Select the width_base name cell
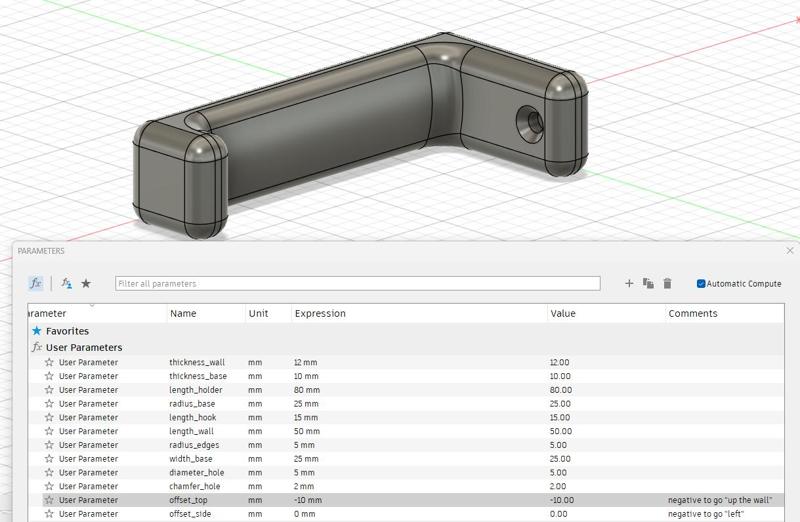This screenshot has height=522, width=800. click(191, 459)
